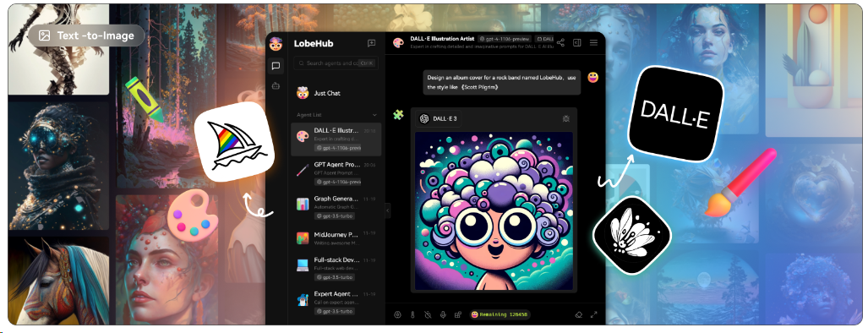Screen dimensions: 868x333
Task: Click the chart icon of Graph Genera... agent
Action: 303,204
